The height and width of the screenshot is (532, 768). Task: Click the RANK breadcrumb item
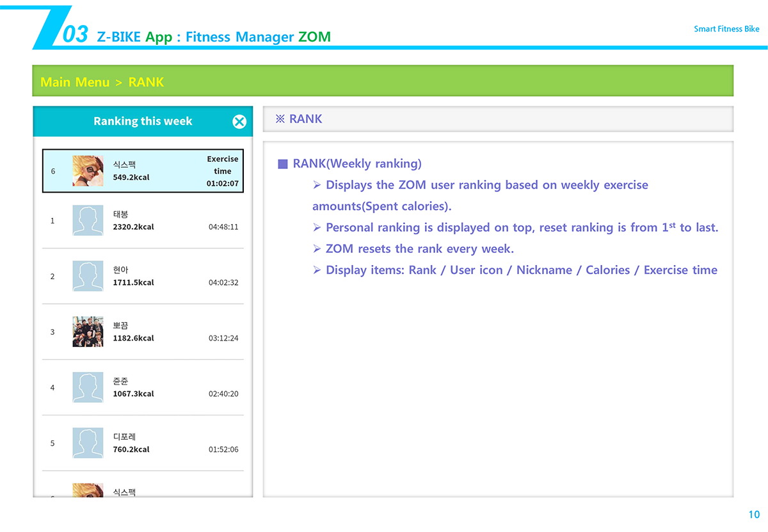[146, 82]
